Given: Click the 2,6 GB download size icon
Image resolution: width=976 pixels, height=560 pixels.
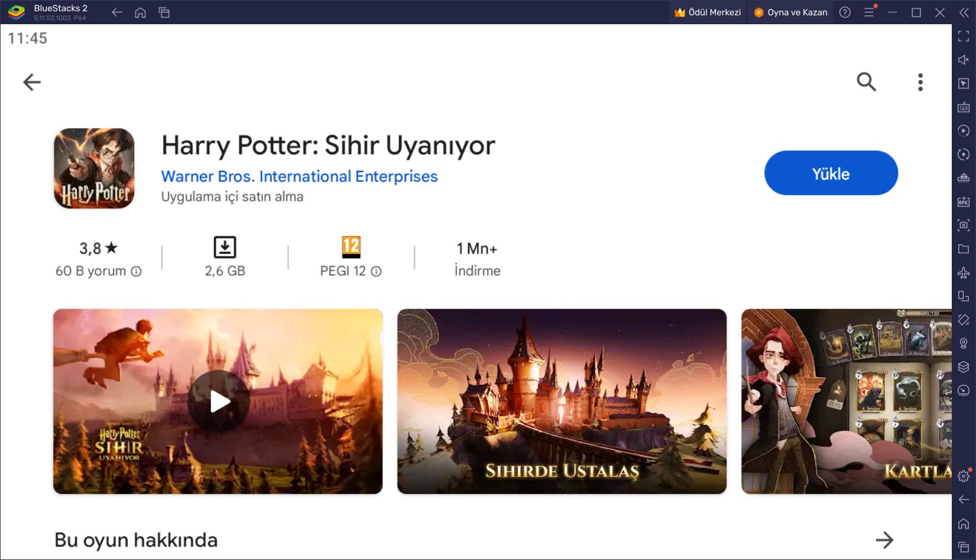Looking at the screenshot, I should click(225, 247).
